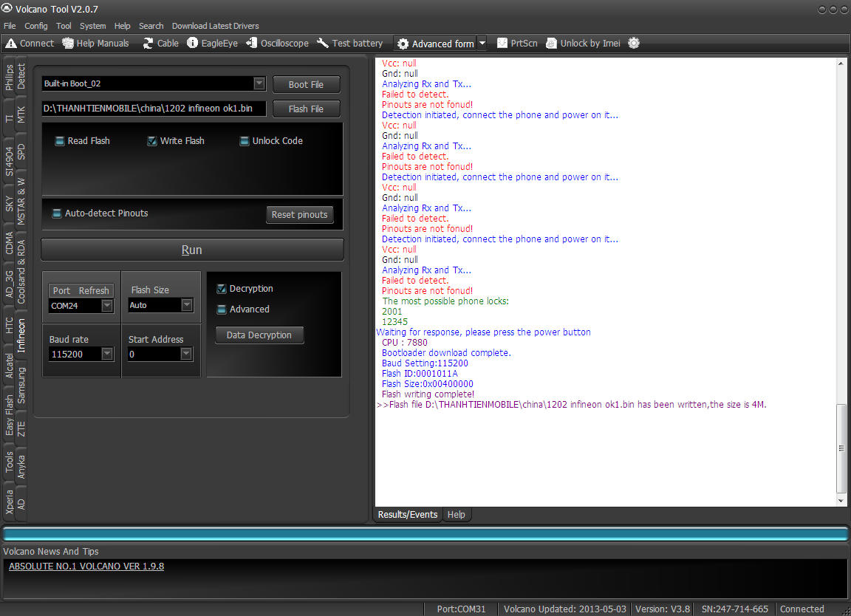
Task: Open the Start Address dropdown
Action: (x=186, y=354)
